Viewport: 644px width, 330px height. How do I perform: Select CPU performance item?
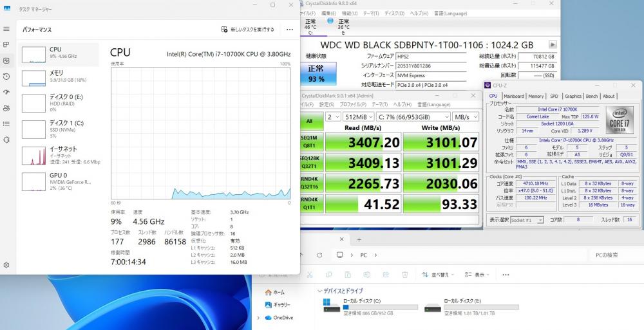coord(60,54)
